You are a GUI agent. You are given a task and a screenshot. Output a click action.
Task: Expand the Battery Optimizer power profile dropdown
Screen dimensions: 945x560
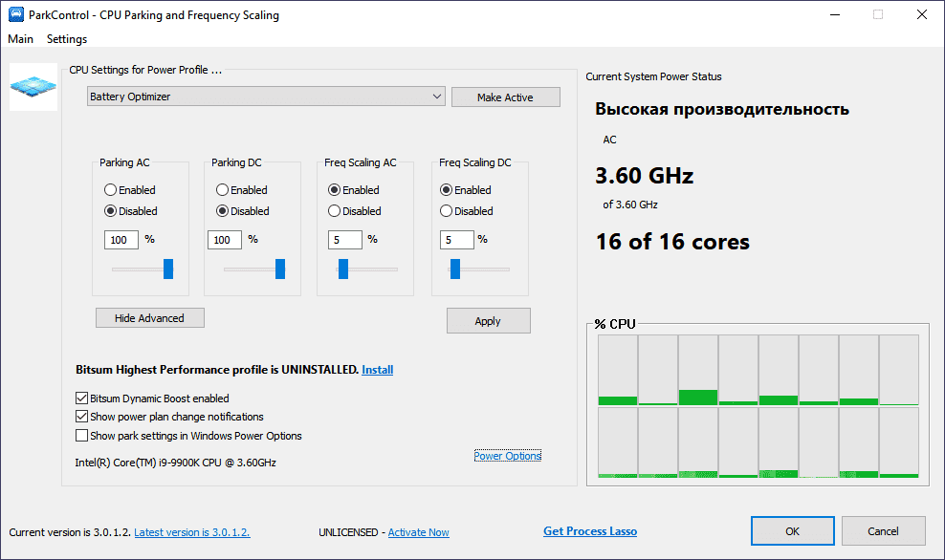tap(267, 97)
